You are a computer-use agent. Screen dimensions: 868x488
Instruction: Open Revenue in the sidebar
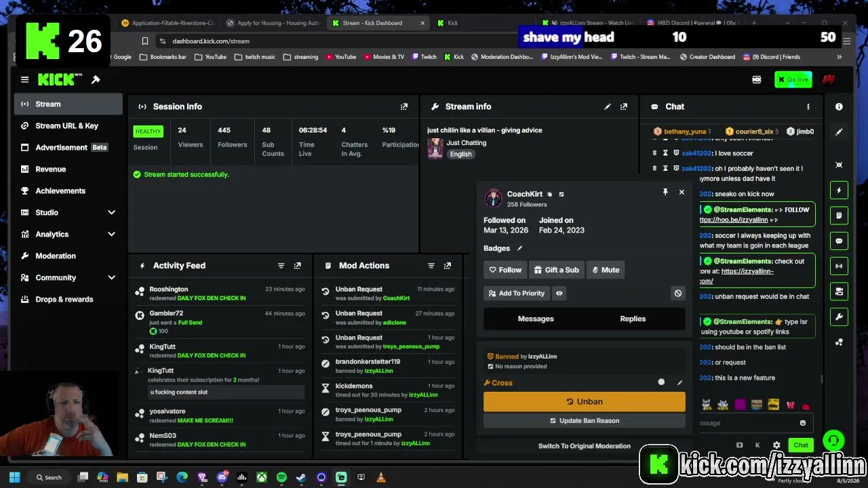pyautogui.click(x=68, y=169)
